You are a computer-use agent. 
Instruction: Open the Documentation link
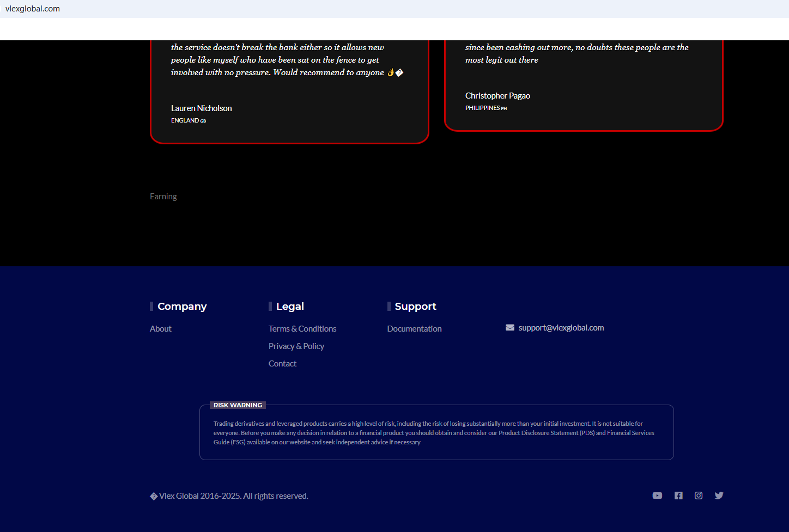click(415, 329)
